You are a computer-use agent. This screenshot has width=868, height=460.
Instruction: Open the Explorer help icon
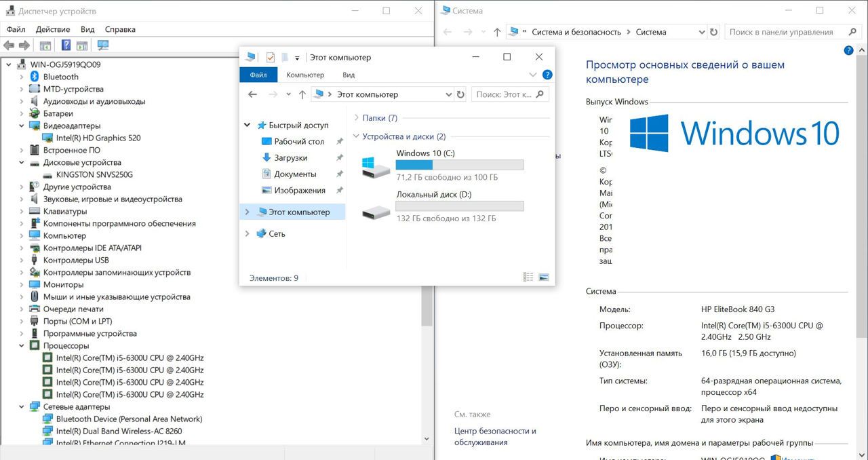pyautogui.click(x=547, y=75)
